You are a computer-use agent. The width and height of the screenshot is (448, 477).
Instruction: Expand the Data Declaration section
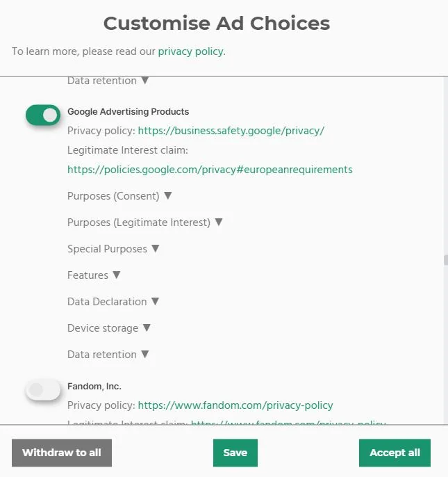[113, 302]
